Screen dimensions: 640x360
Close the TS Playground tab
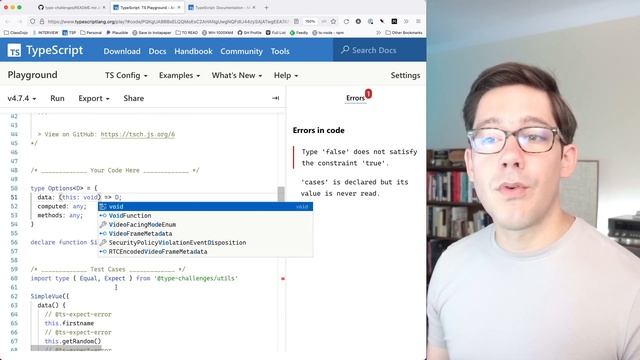click(x=179, y=7)
